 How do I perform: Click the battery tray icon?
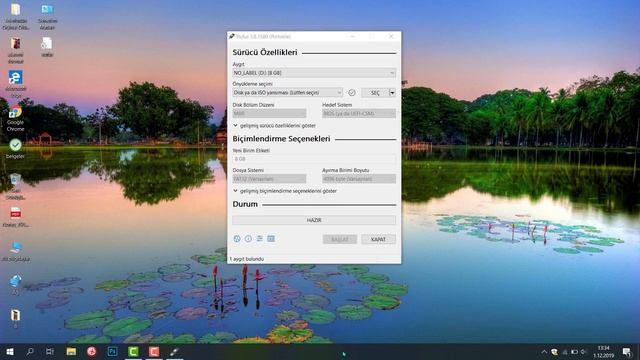point(574,352)
